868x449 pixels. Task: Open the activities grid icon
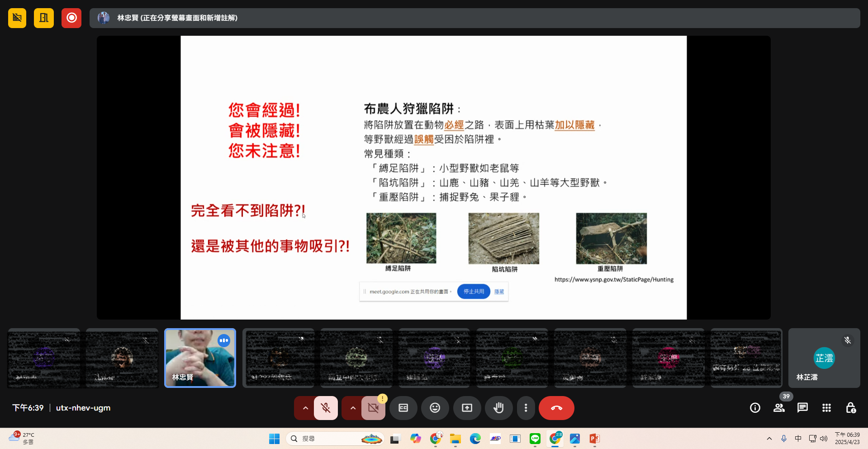click(826, 408)
